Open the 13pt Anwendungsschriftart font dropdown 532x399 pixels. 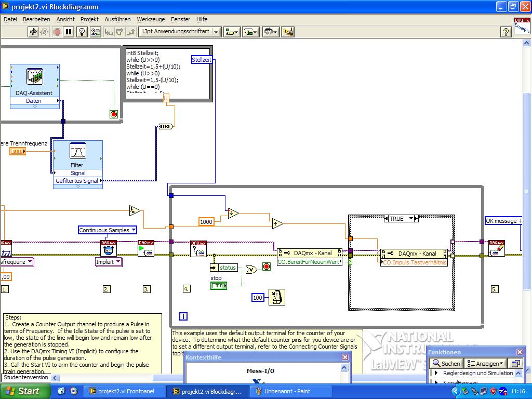click(180, 32)
